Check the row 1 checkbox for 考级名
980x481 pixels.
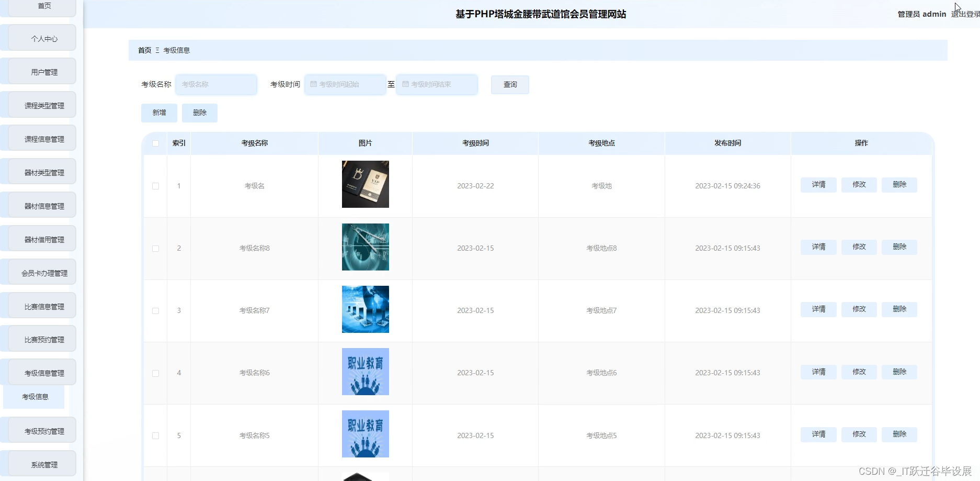pyautogui.click(x=155, y=186)
